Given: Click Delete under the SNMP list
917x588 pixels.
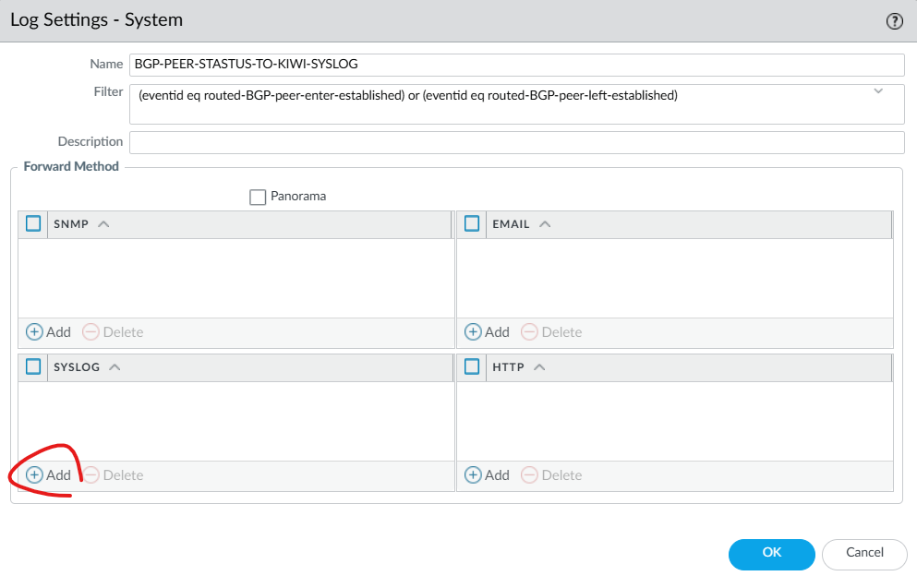Looking at the screenshot, I should click(113, 332).
